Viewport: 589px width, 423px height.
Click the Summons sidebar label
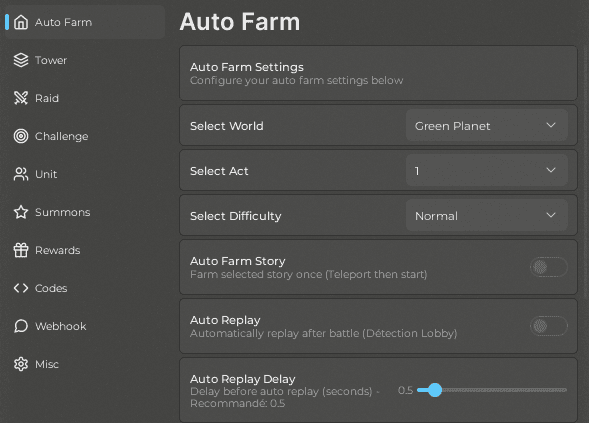click(63, 212)
